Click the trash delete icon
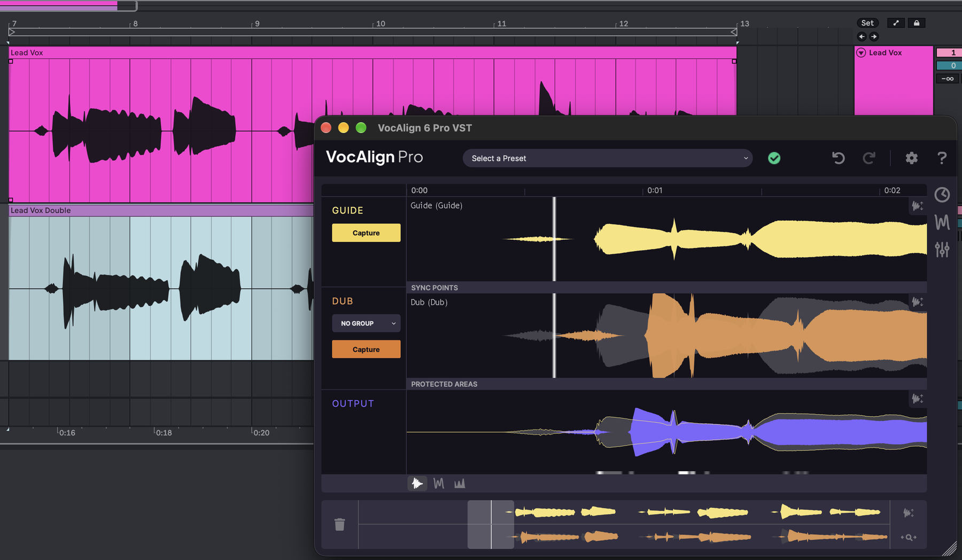962x560 pixels. click(x=339, y=525)
